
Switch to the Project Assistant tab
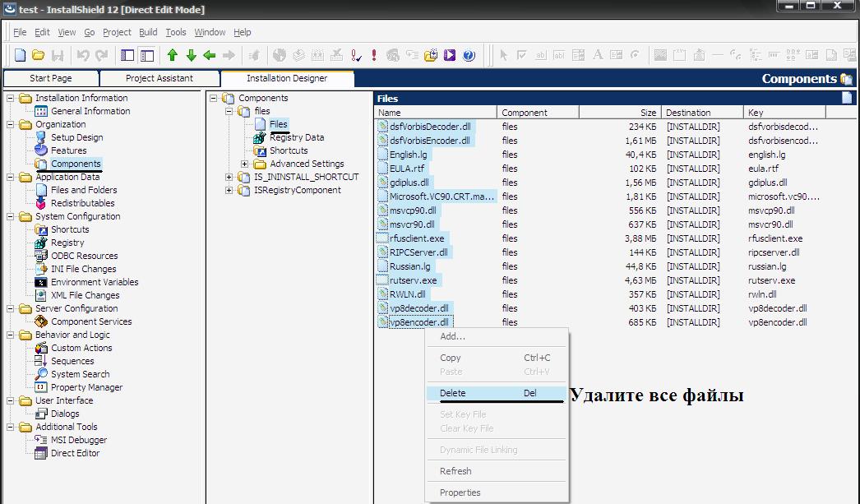tap(160, 78)
